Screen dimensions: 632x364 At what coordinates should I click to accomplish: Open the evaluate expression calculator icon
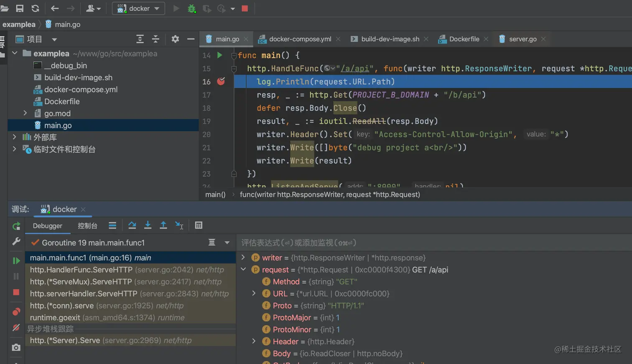199,226
